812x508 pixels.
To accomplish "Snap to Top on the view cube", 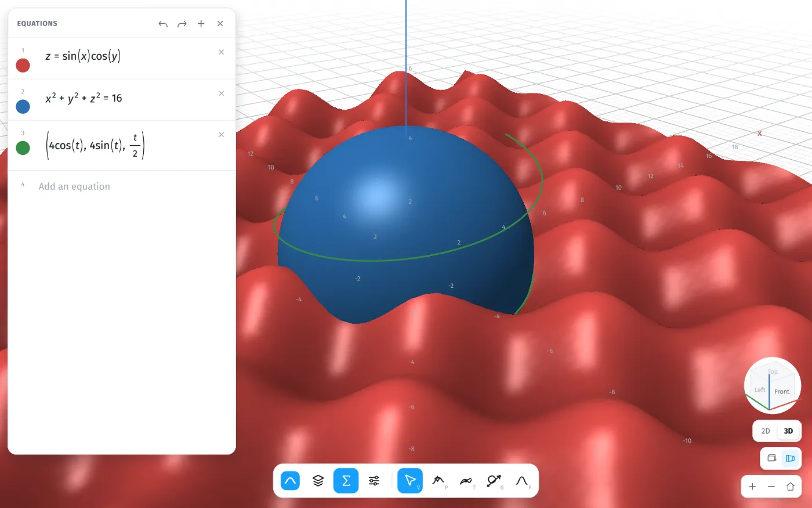I will 773,372.
